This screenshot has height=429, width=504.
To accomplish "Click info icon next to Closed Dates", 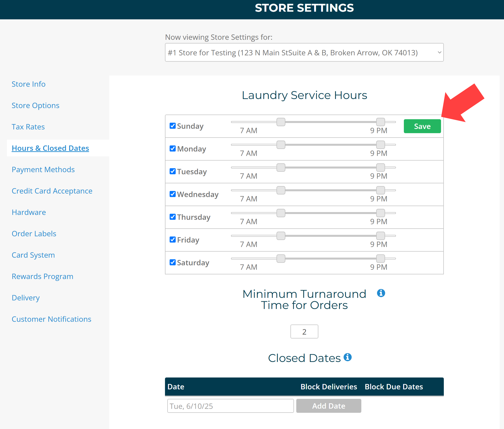I will (x=348, y=357).
